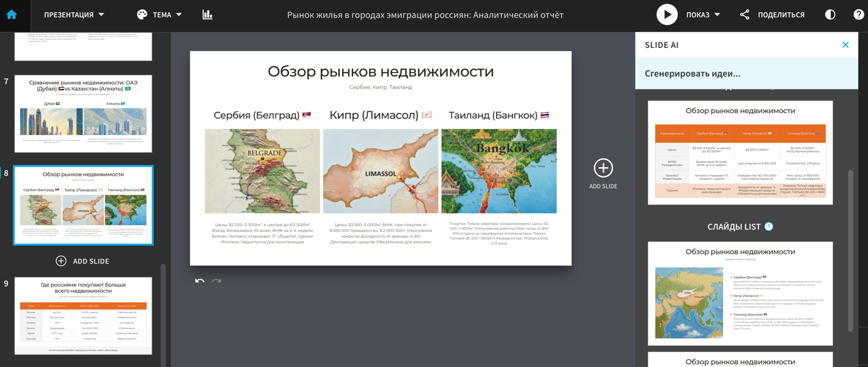Open the chart analytics icon

point(208,15)
